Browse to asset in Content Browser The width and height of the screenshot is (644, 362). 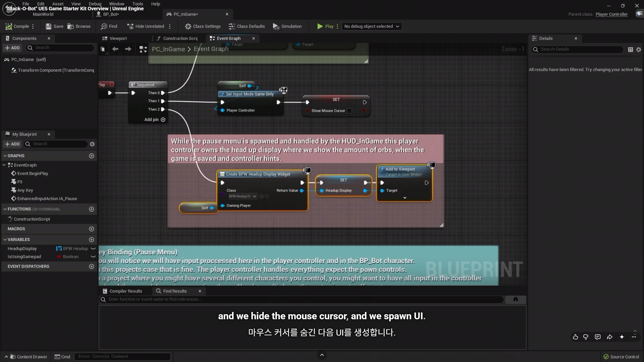point(79,26)
